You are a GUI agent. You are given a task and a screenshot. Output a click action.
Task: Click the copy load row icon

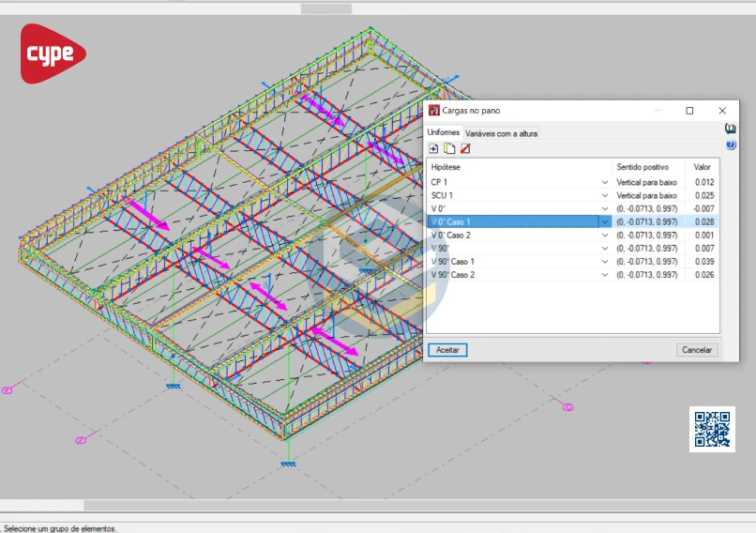(449, 149)
